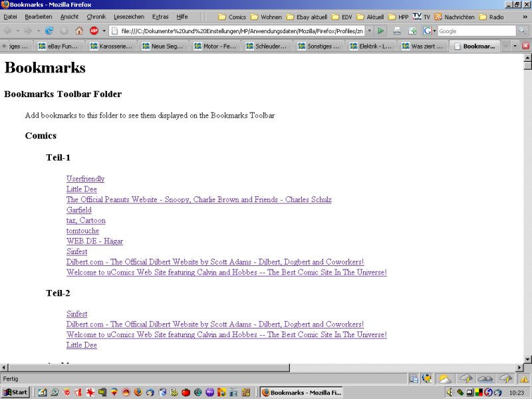The height and width of the screenshot is (399, 532).
Task: Open the Back history dropdown arrow
Action: coord(18,31)
